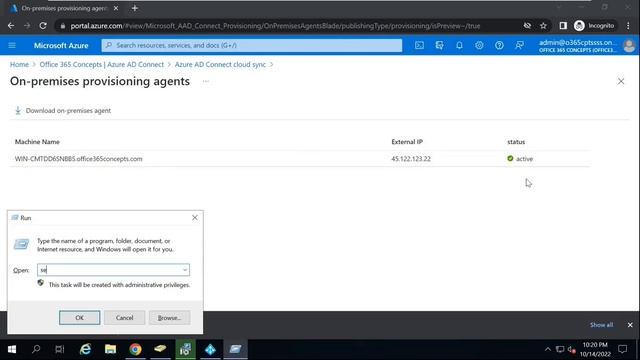Image resolution: width=640 pixels, height=360 pixels.
Task: Open the taskbar search icon
Action: 36,349
